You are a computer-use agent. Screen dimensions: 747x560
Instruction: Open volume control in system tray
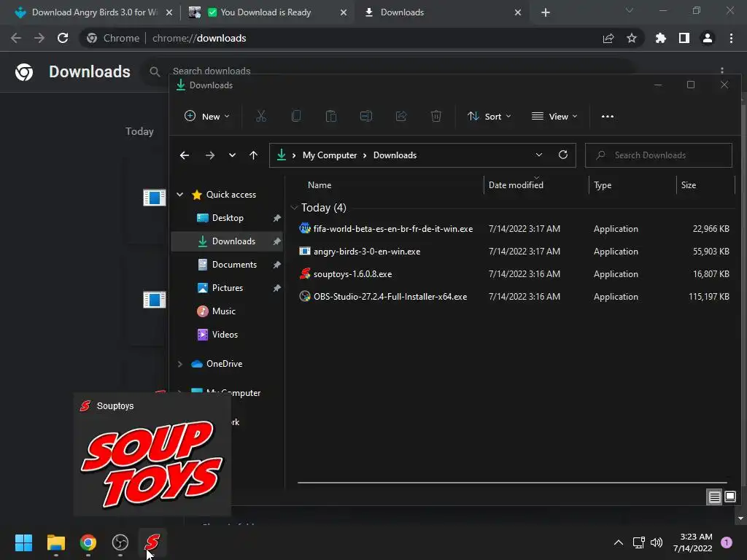[x=657, y=542]
